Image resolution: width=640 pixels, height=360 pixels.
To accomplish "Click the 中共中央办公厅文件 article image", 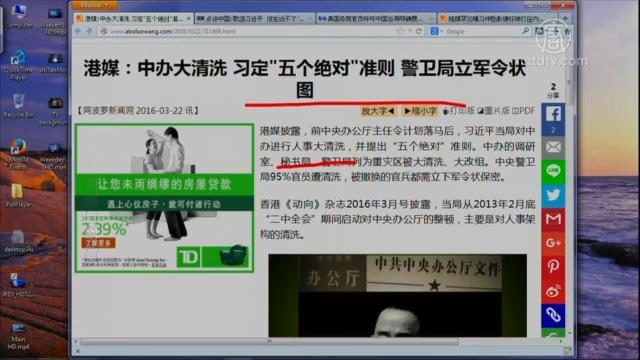I will [x=397, y=296].
